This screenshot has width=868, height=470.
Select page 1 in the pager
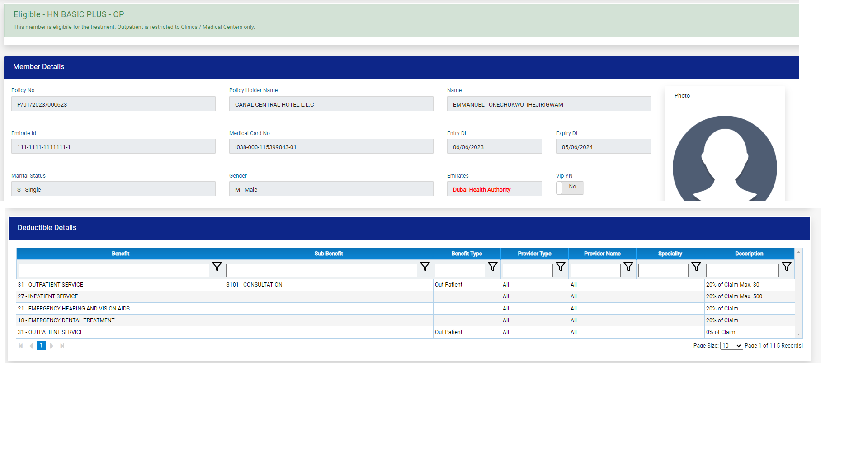pos(41,346)
